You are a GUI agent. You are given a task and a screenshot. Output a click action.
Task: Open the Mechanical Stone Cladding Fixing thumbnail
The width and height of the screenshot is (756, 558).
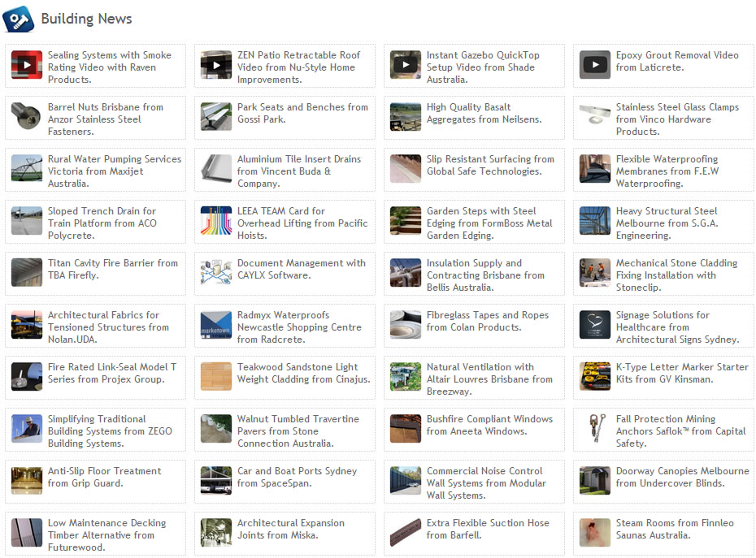pos(595,273)
